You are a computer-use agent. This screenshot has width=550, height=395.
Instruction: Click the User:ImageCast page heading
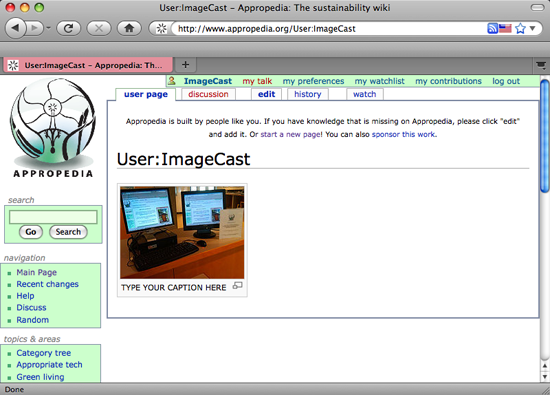point(183,159)
